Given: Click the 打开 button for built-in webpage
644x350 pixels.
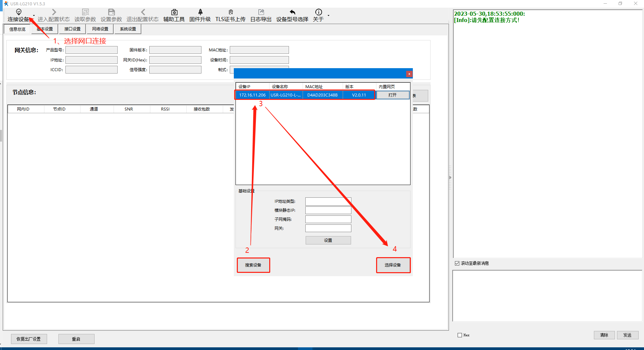Looking at the screenshot, I should (393, 95).
